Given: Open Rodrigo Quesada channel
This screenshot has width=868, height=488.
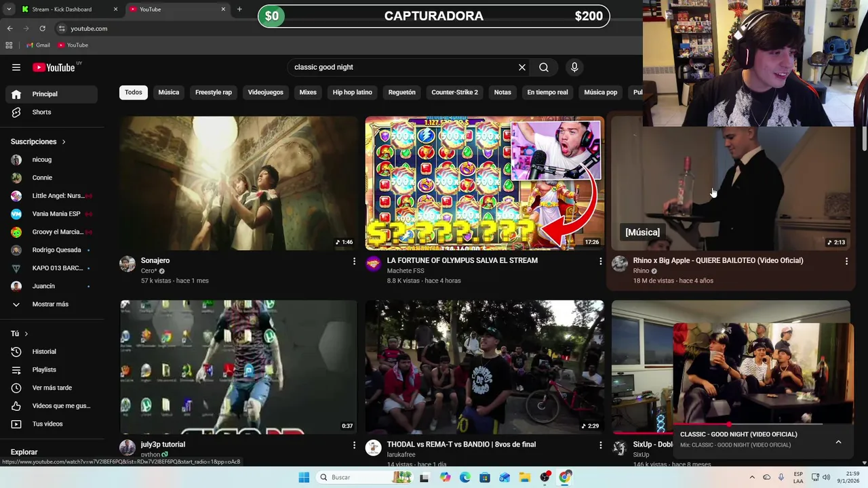Looking at the screenshot, I should tap(52, 250).
